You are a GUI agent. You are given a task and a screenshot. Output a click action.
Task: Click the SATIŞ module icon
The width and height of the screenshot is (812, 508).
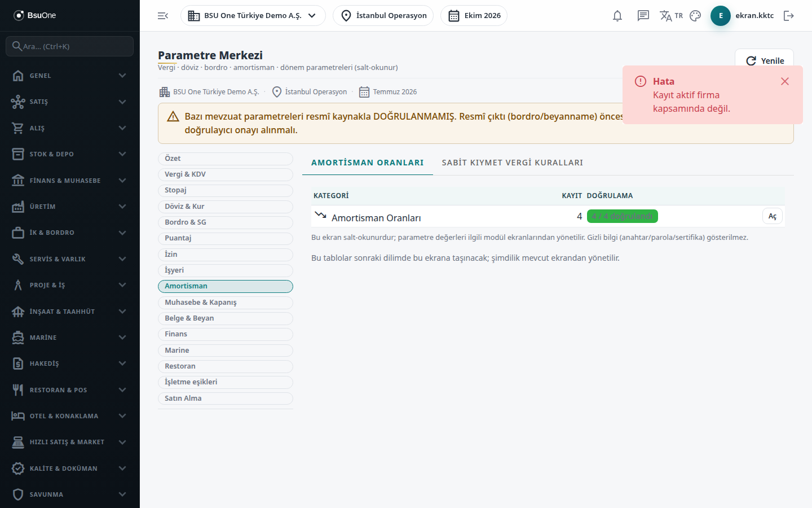click(x=18, y=102)
